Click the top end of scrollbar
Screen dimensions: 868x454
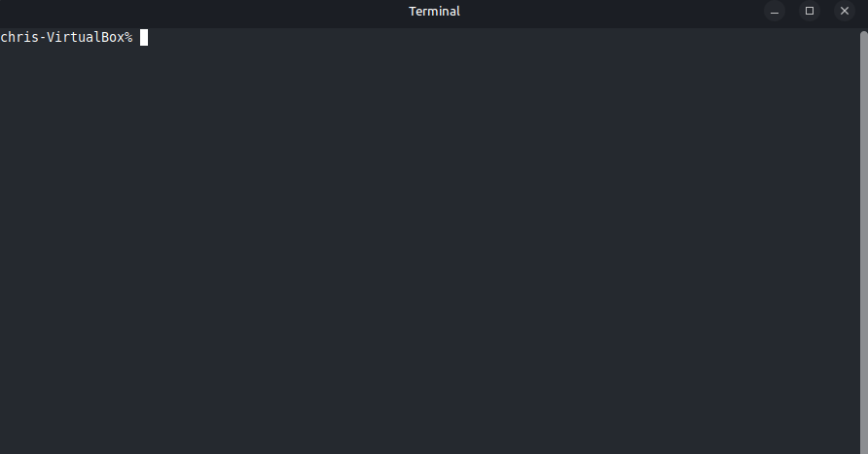(x=863, y=35)
